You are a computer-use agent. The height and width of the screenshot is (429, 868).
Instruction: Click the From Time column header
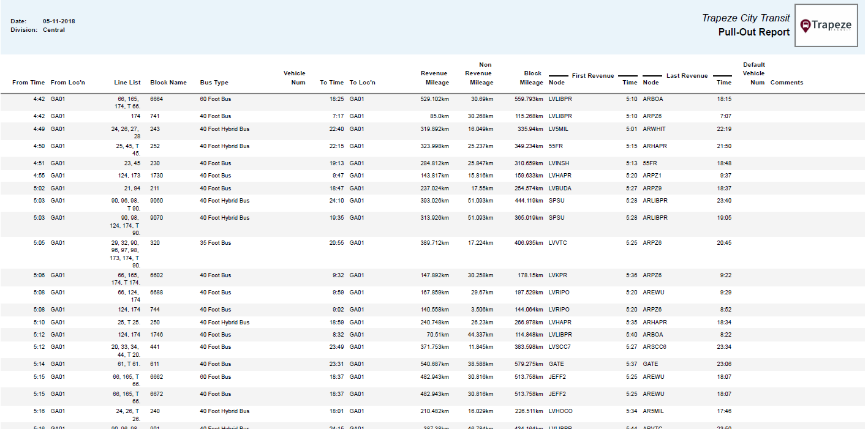(x=29, y=83)
